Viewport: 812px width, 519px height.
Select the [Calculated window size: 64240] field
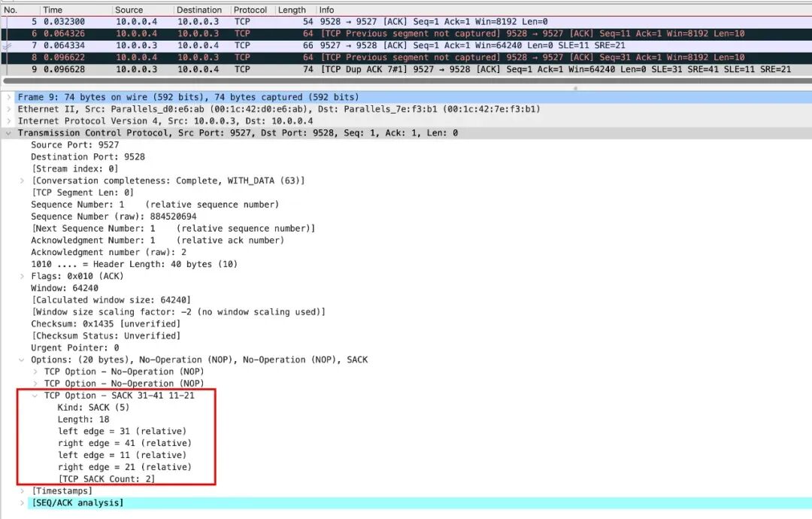pos(111,300)
